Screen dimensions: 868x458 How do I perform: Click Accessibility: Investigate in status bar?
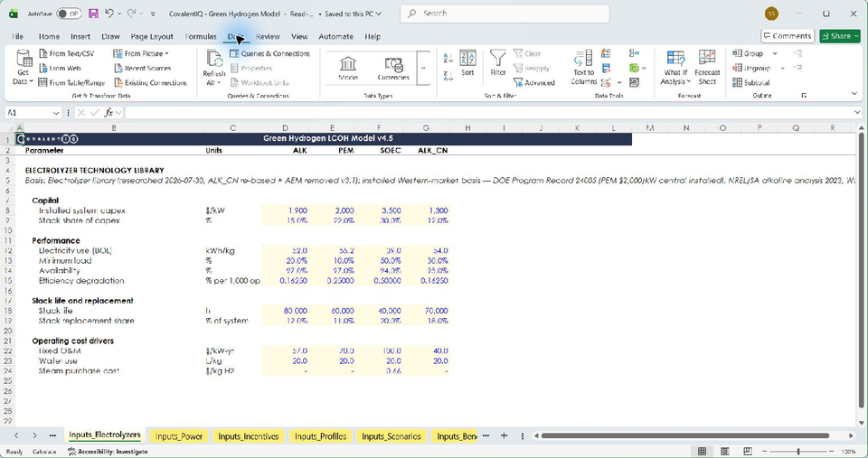[x=108, y=452]
